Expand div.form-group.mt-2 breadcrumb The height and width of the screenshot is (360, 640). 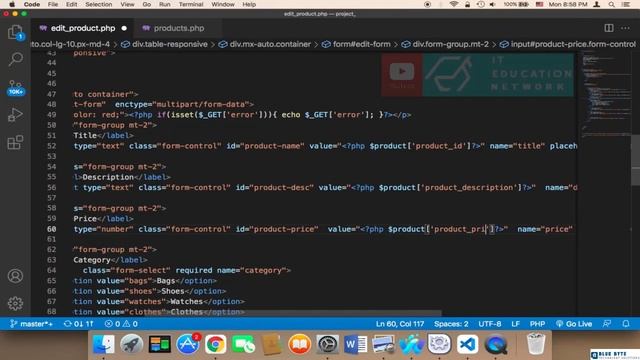[445, 44]
